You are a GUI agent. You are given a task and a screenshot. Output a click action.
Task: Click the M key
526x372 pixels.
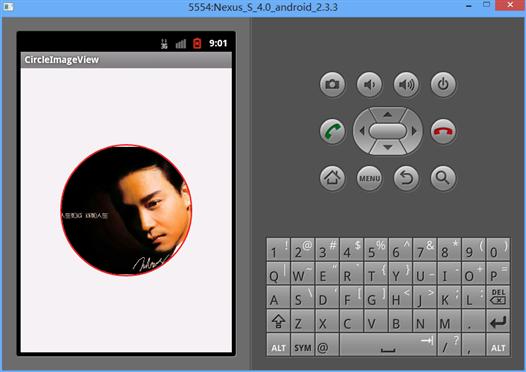pos(449,321)
